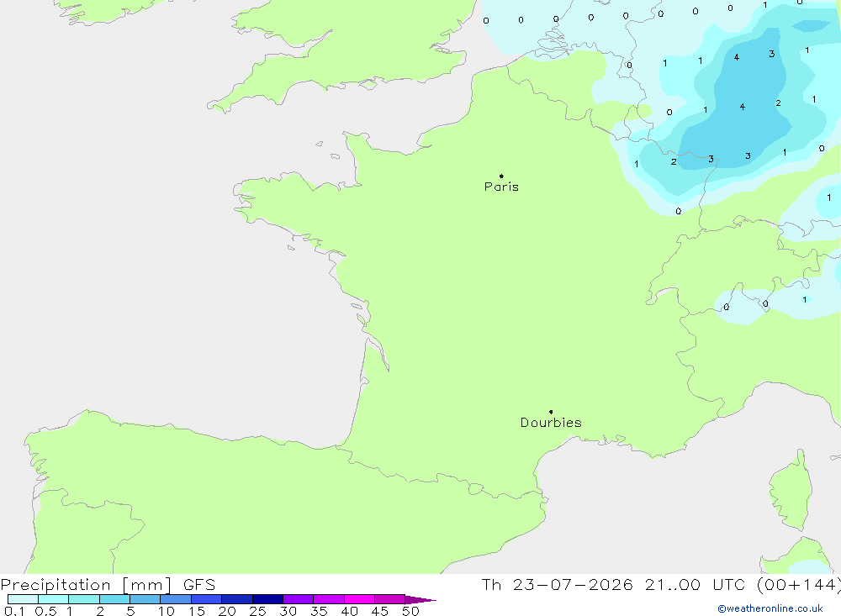
Task: Pick the legend swatch between 10 and 15
Action: 176,599
